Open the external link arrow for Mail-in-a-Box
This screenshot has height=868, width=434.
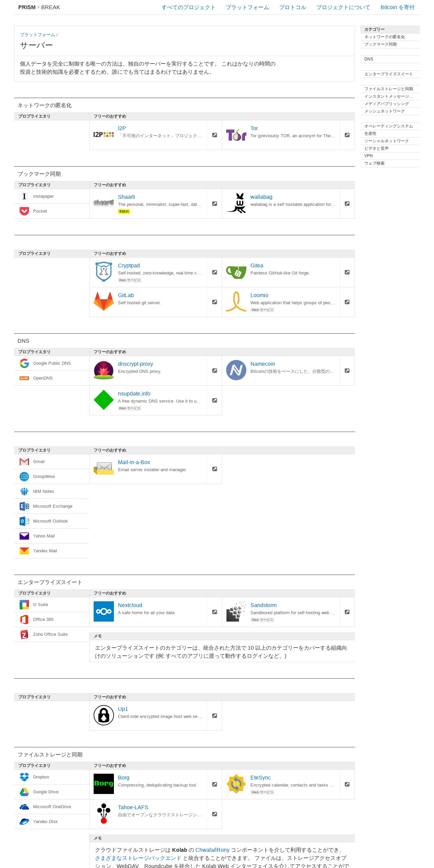(x=214, y=469)
